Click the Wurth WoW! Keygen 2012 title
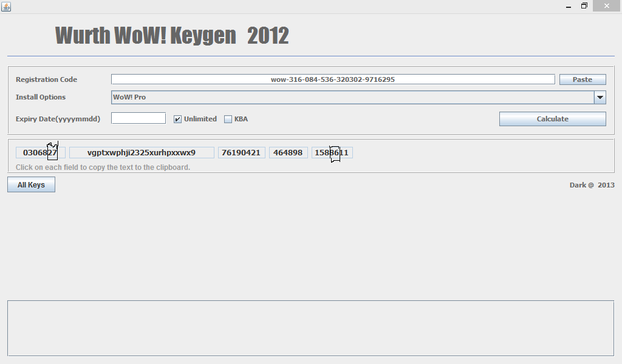Image resolution: width=622 pixels, height=364 pixels. [172, 35]
